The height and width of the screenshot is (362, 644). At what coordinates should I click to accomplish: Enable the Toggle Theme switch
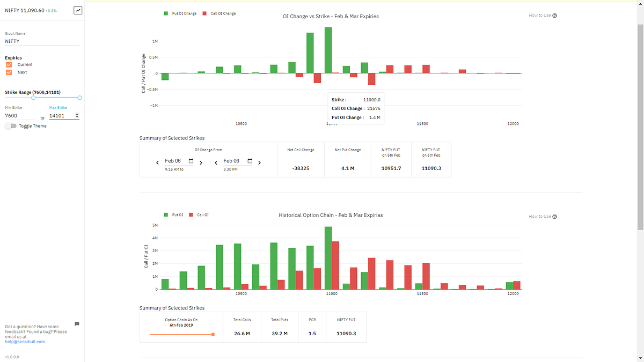click(x=10, y=125)
